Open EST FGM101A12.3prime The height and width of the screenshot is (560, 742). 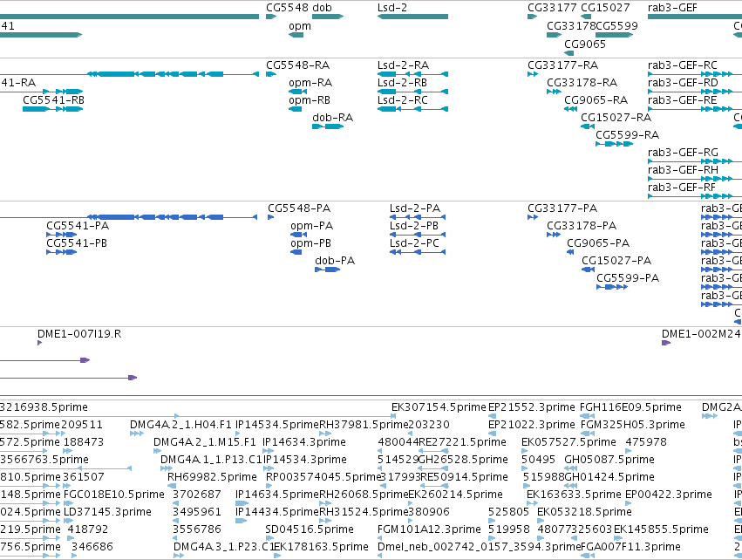[x=429, y=529]
